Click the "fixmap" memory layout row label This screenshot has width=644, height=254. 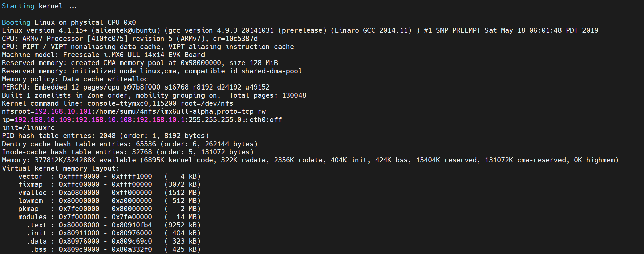(30, 184)
